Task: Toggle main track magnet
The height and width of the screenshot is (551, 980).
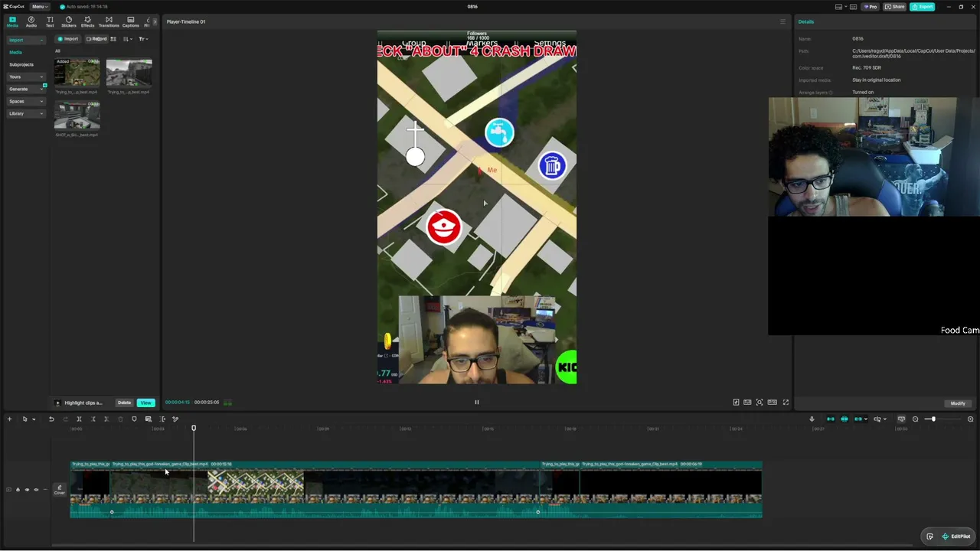Action: 831,419
